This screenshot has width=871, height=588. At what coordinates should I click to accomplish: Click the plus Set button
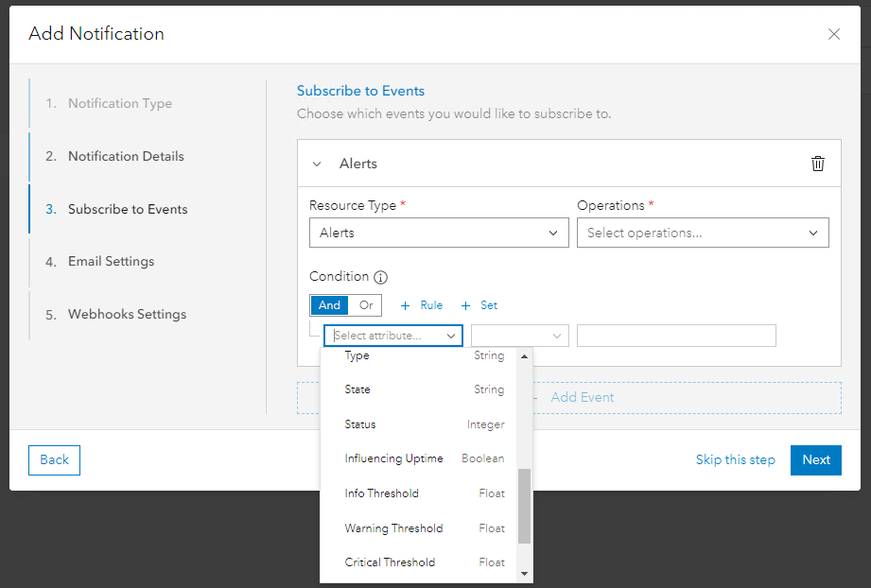click(x=479, y=305)
